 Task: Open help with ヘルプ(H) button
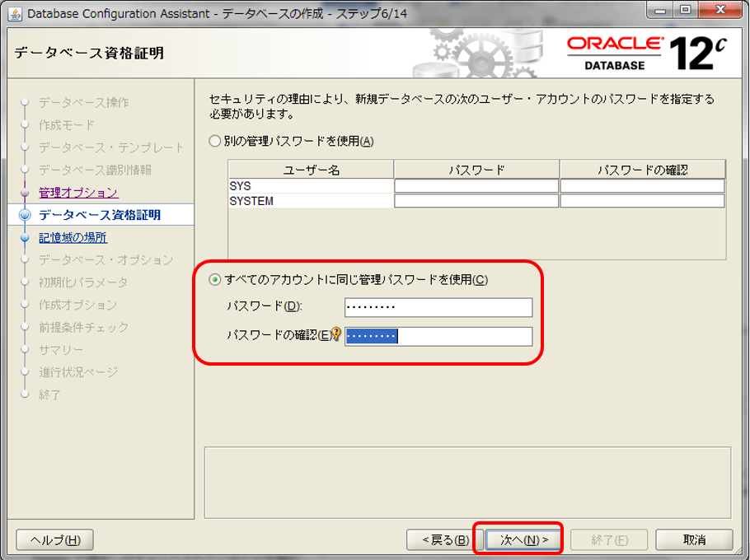[55, 540]
